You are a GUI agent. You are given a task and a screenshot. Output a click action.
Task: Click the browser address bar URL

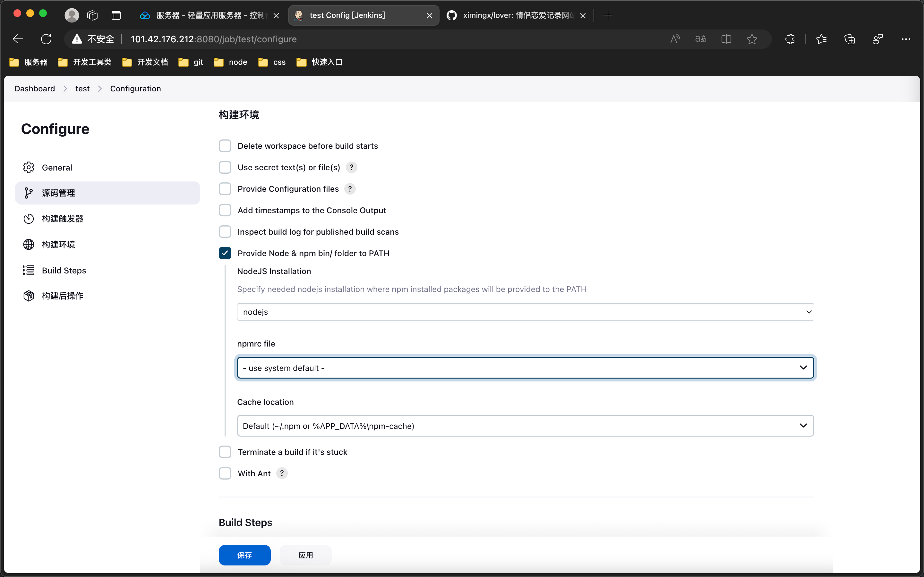coord(214,39)
